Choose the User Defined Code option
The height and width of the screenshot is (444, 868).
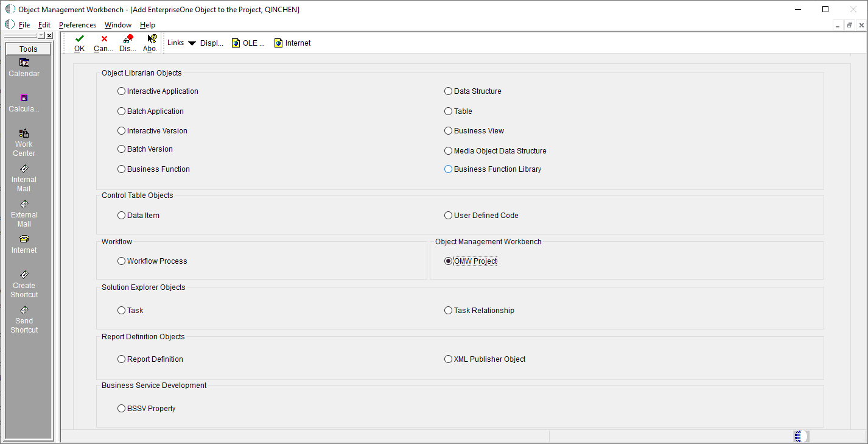point(449,216)
